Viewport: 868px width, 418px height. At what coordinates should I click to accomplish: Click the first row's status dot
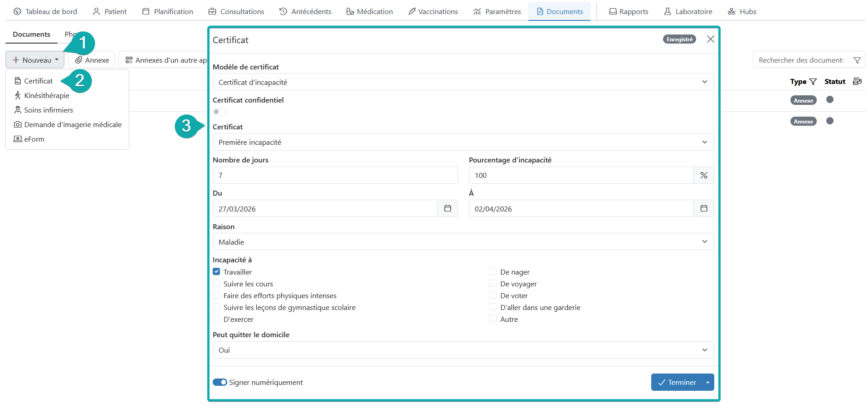829,99
